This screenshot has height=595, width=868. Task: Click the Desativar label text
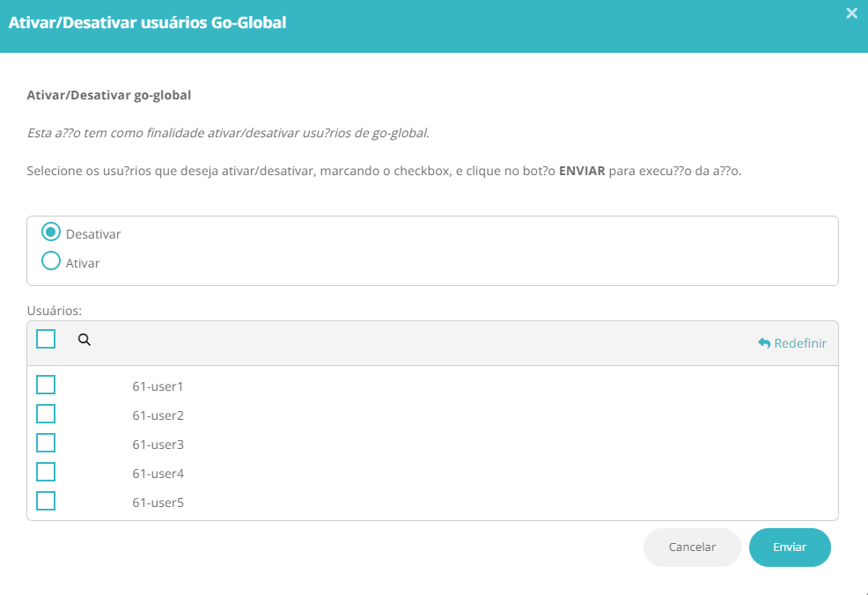tap(93, 234)
